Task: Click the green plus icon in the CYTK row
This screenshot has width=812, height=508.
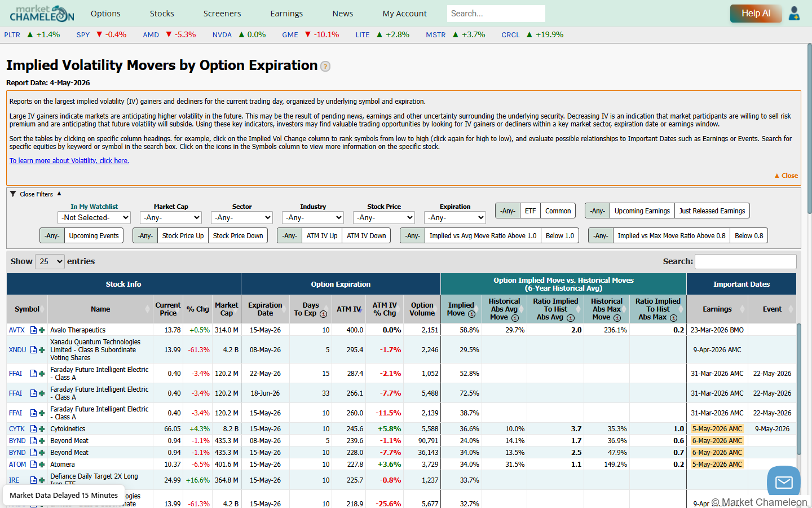Action: tap(42, 429)
